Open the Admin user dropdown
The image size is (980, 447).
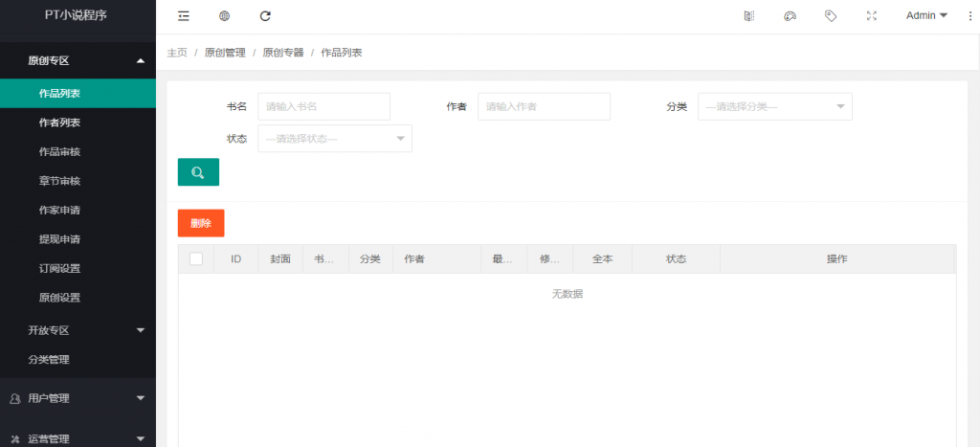point(925,15)
